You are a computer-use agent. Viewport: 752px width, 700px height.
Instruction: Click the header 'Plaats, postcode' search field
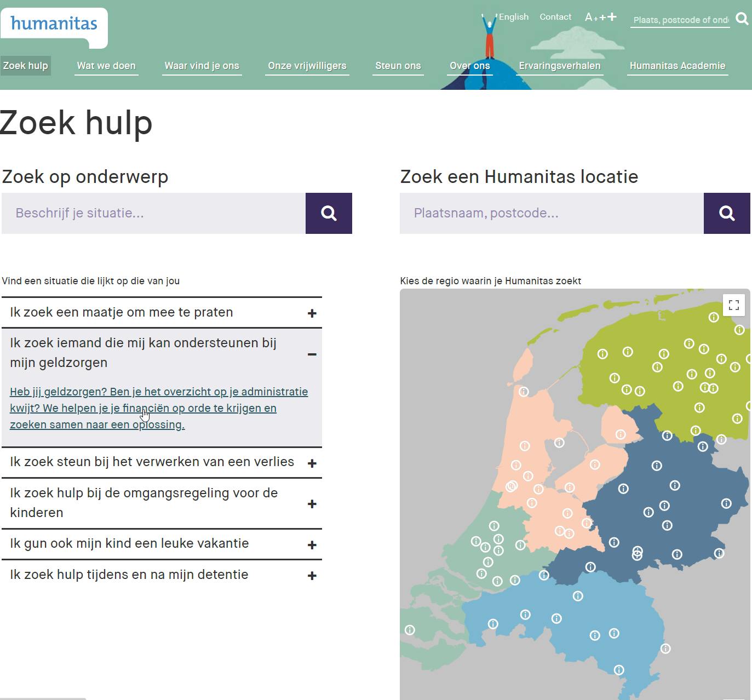(x=680, y=20)
